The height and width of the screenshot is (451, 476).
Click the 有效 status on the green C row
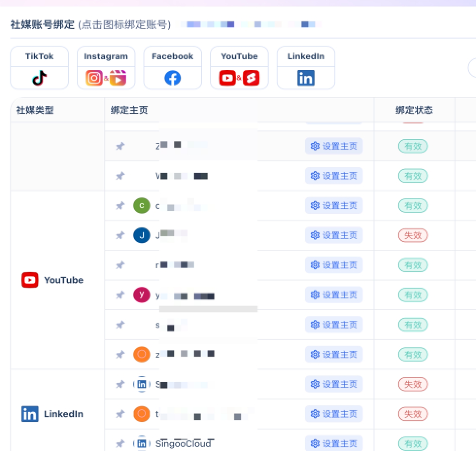click(x=413, y=206)
